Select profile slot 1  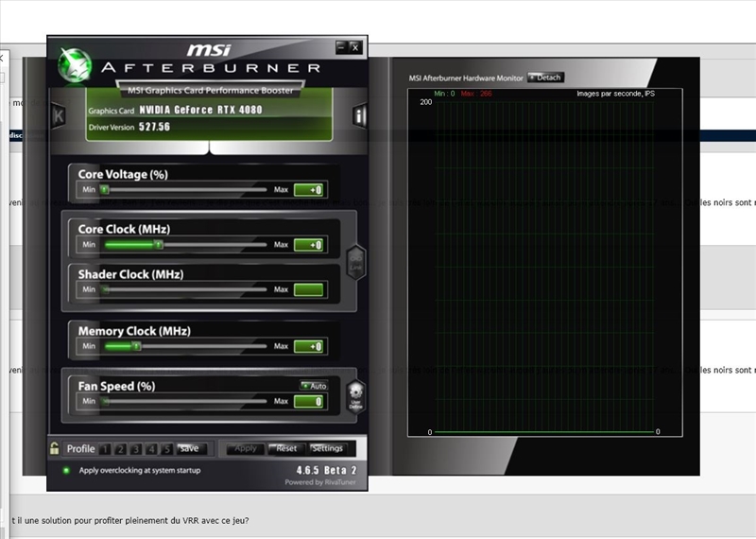106,449
